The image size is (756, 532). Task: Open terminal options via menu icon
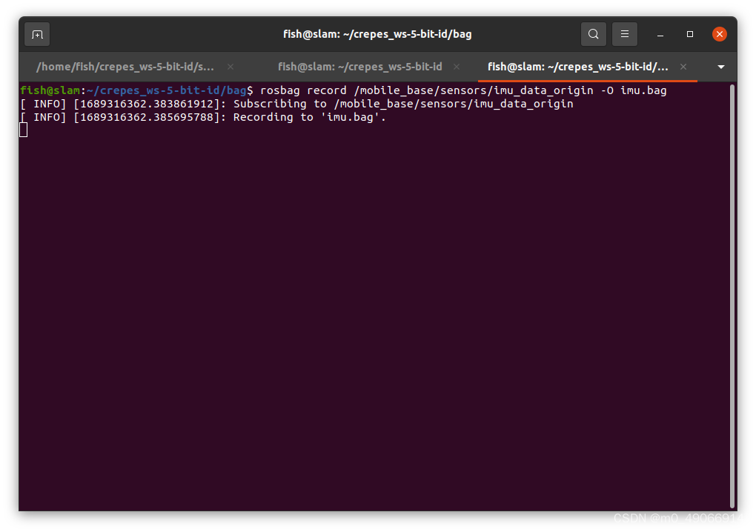(623, 34)
